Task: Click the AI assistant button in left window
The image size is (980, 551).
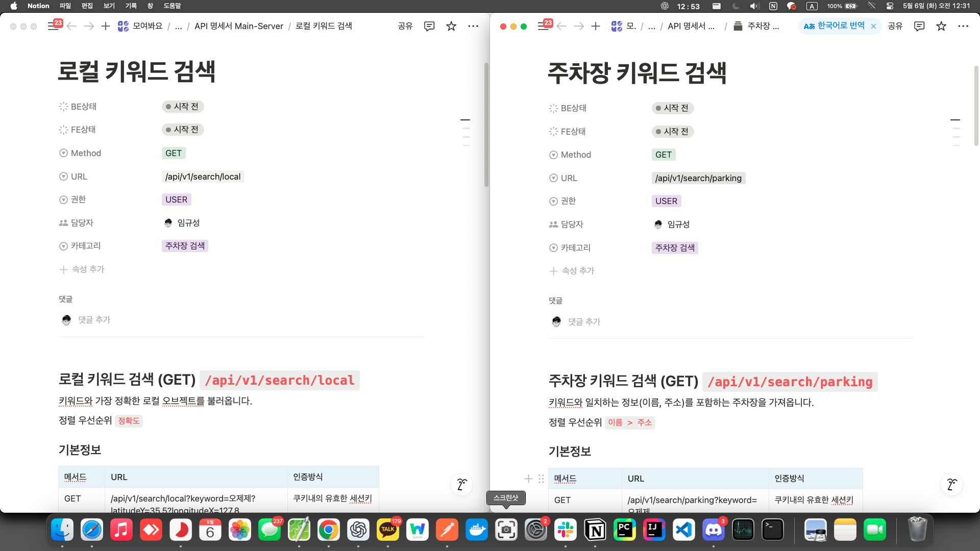Action: (x=461, y=484)
